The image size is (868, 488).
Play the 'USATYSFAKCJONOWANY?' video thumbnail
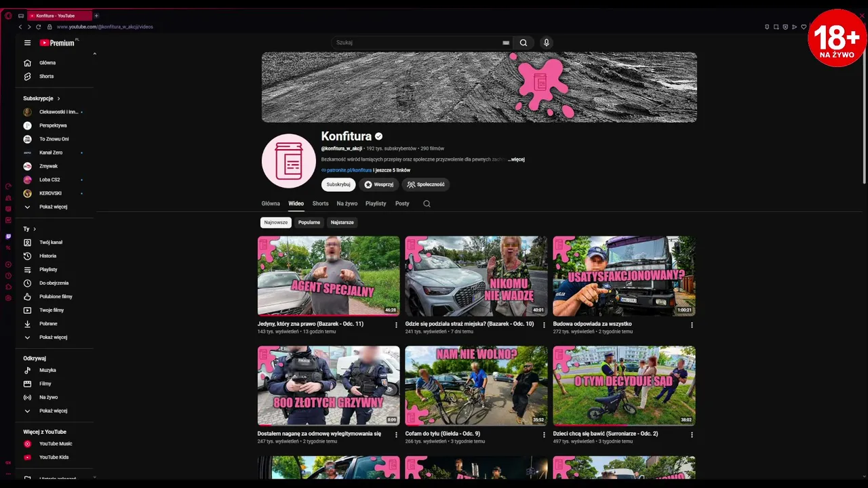pos(624,276)
